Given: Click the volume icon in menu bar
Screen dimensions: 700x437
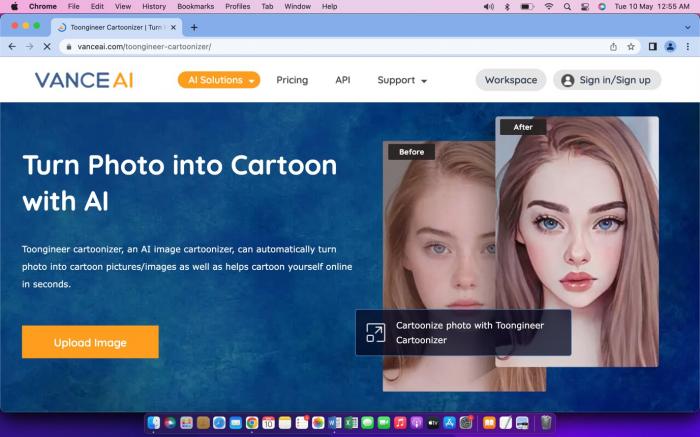Looking at the screenshot, I should [x=489, y=6].
